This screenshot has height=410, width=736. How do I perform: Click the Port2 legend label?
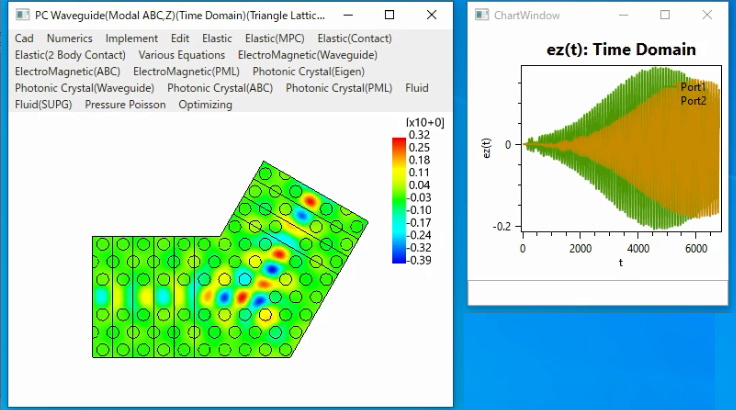tap(693, 101)
